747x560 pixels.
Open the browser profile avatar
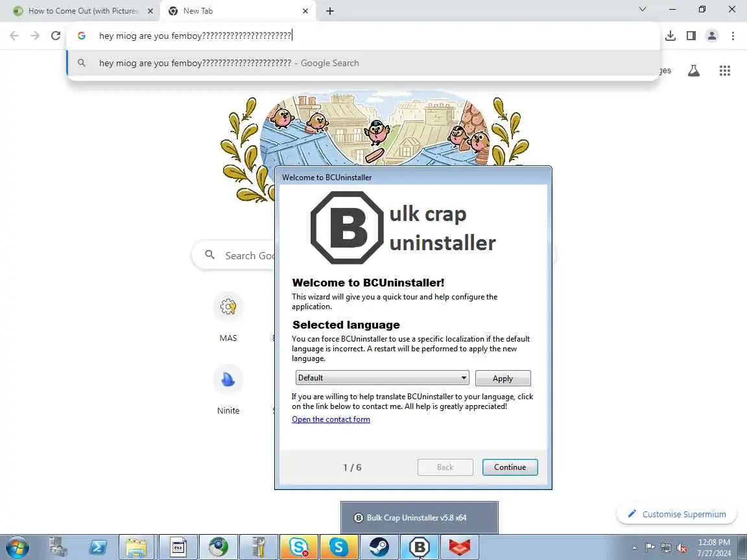click(x=712, y=36)
